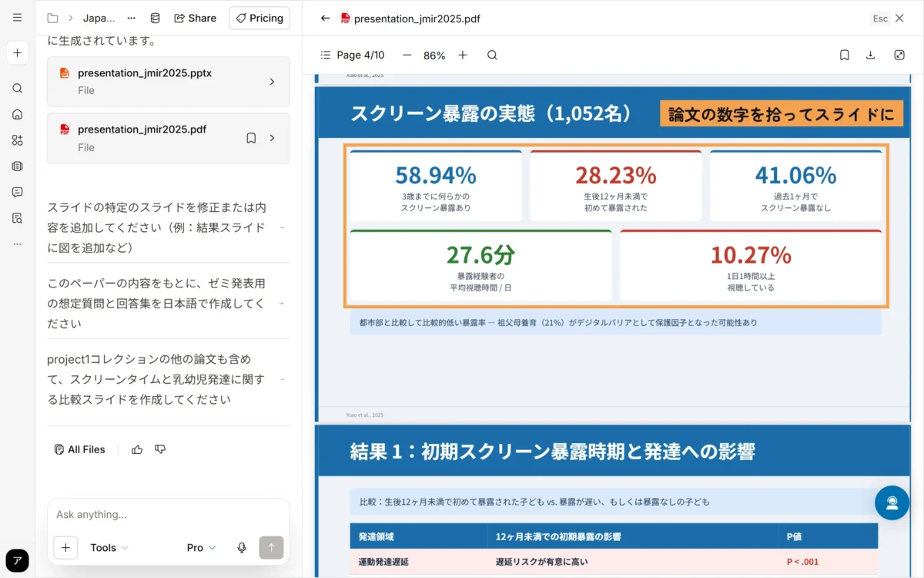Show more sidebar options via the ellipsis
The height and width of the screenshot is (578, 924).
[17, 244]
